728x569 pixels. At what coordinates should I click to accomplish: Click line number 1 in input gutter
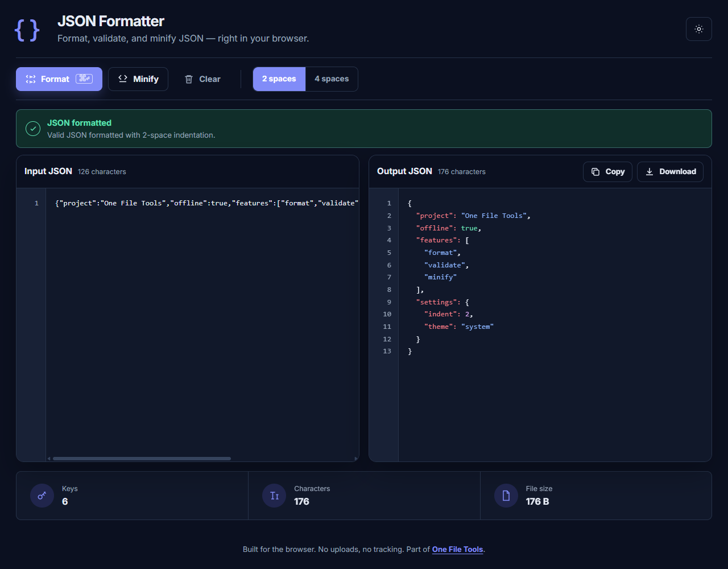[36, 203]
